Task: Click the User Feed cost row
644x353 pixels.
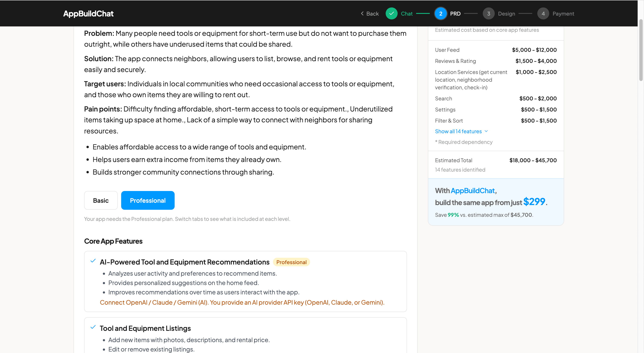Action: [x=496, y=50]
